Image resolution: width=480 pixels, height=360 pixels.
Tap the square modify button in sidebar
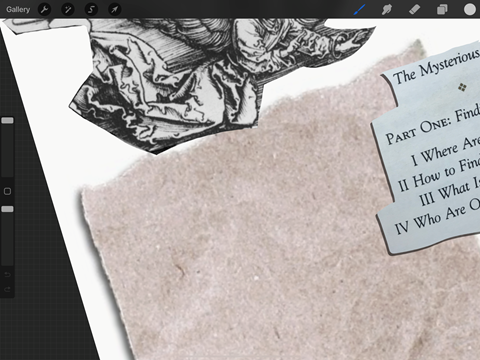click(x=7, y=191)
